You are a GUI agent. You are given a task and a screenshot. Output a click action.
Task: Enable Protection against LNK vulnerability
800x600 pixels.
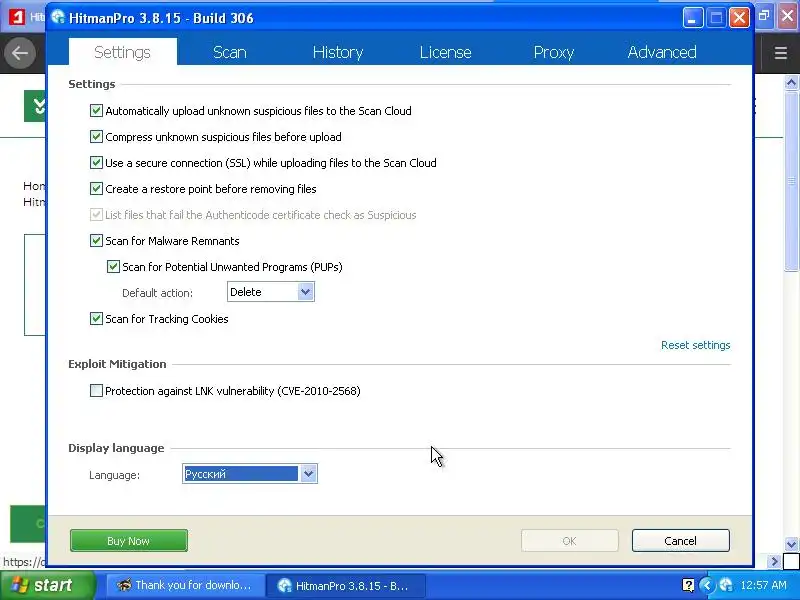(x=96, y=391)
